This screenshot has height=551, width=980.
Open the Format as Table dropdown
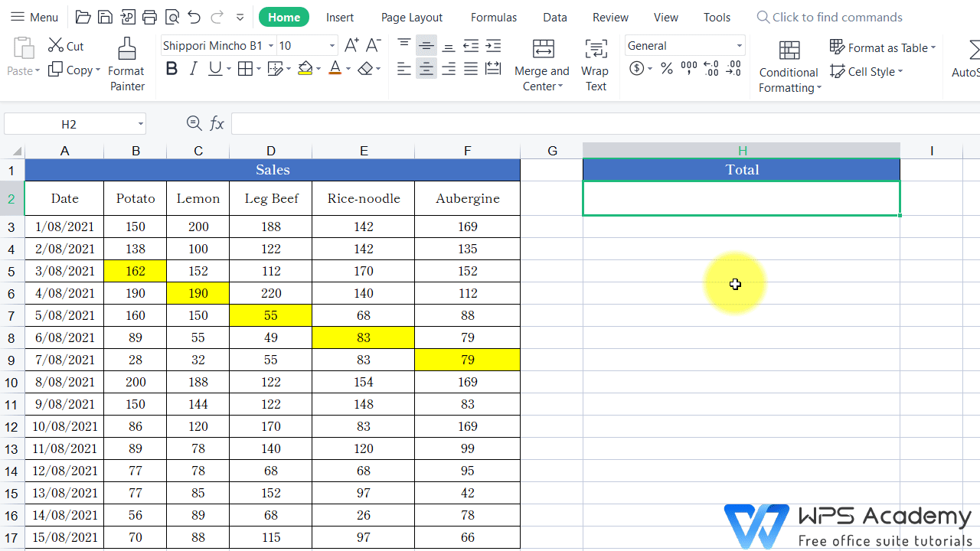tap(884, 47)
